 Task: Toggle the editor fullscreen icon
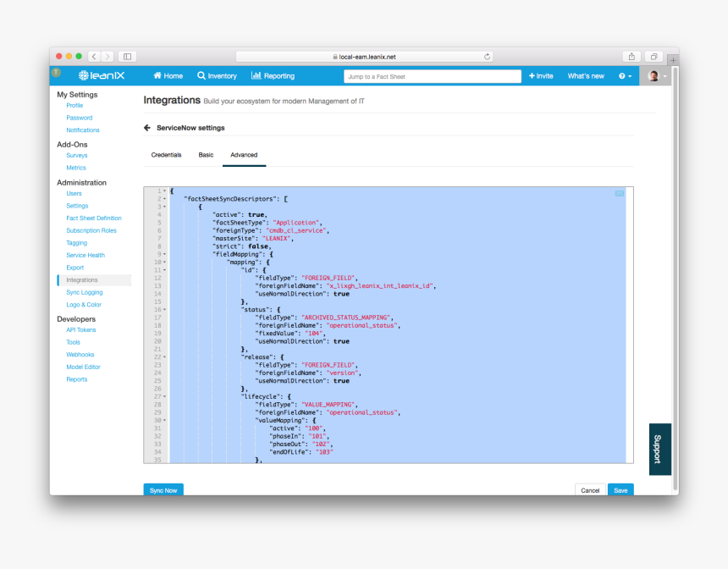[620, 194]
